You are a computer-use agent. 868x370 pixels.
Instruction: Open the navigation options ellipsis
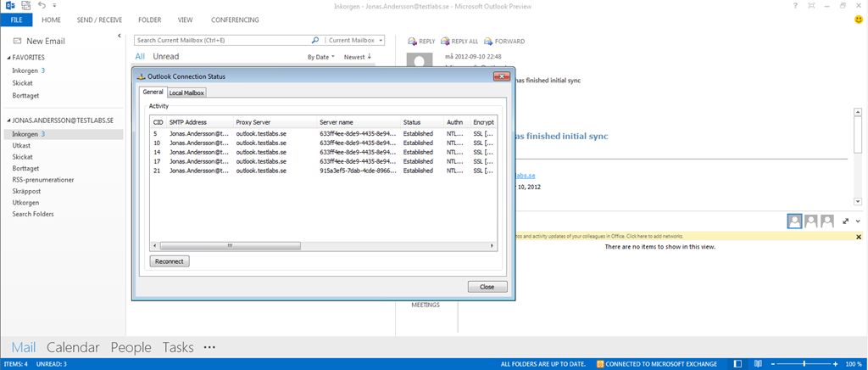(x=209, y=347)
